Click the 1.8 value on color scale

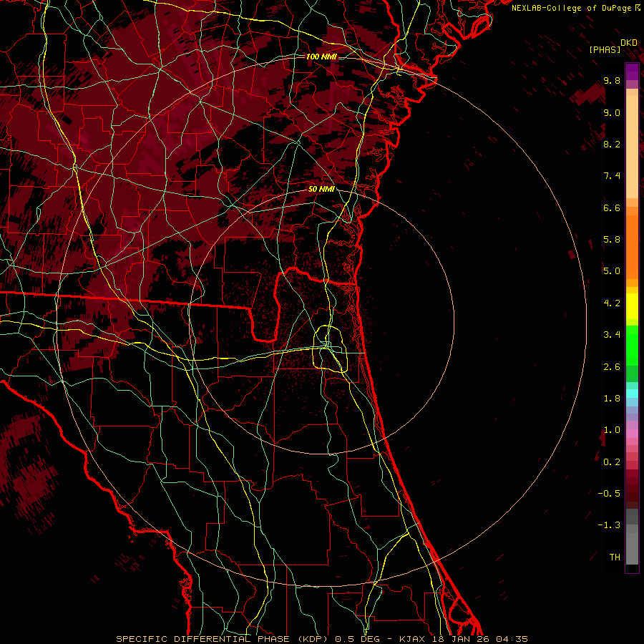[612, 399]
